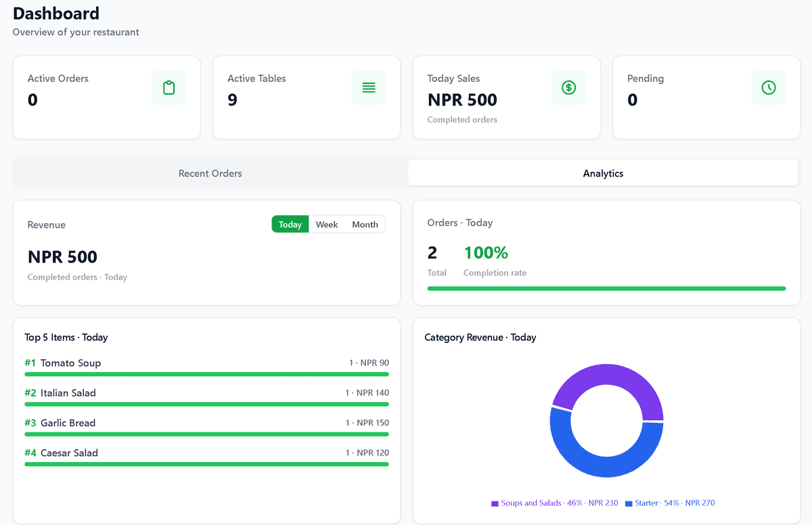This screenshot has height=525, width=812.
Task: Click "NPR 500" in the Revenue card
Action: coord(62,257)
